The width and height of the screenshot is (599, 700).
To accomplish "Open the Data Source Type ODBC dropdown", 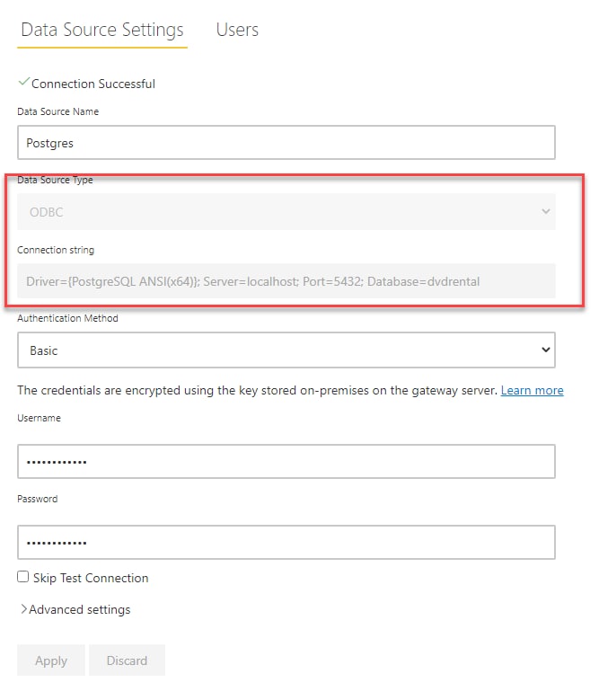I will coord(286,211).
